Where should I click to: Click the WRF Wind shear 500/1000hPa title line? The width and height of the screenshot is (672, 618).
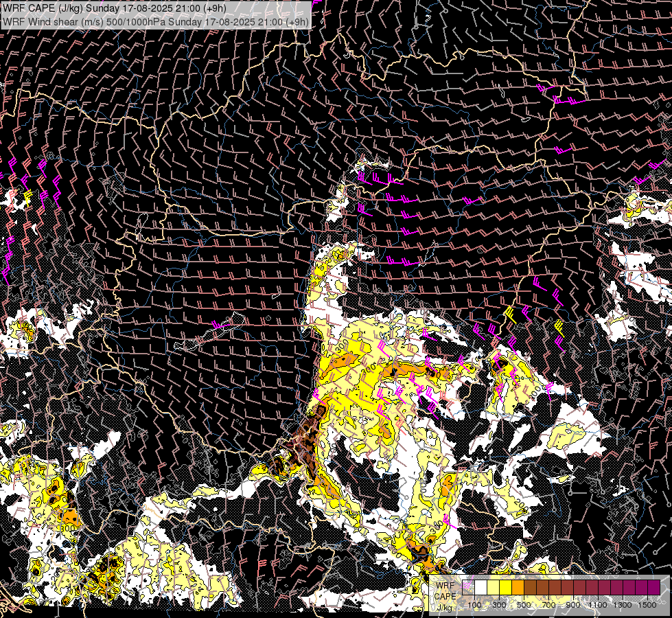coord(156,21)
